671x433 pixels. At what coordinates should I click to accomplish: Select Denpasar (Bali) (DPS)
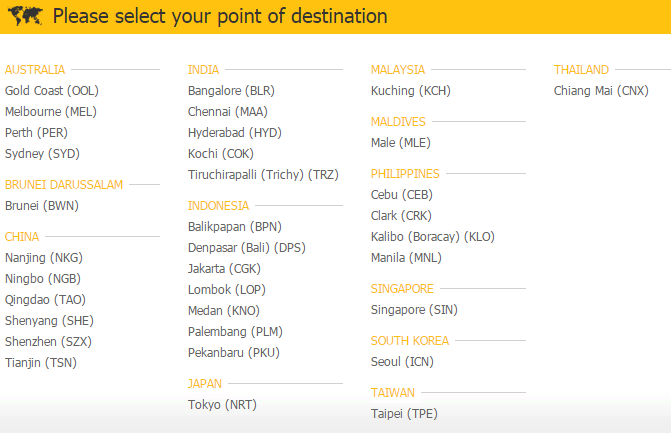click(247, 248)
